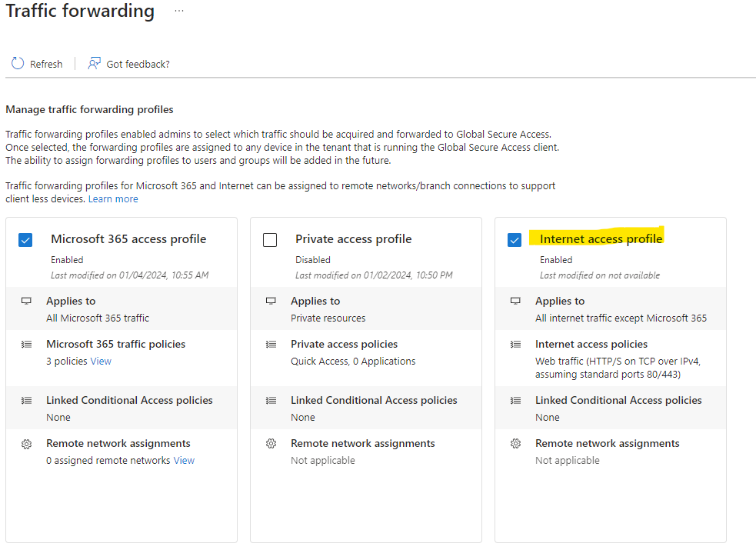Viewport: 756px width, 550px height.
Task: Click All internet traffic except Microsoft 365
Action: 621,318
